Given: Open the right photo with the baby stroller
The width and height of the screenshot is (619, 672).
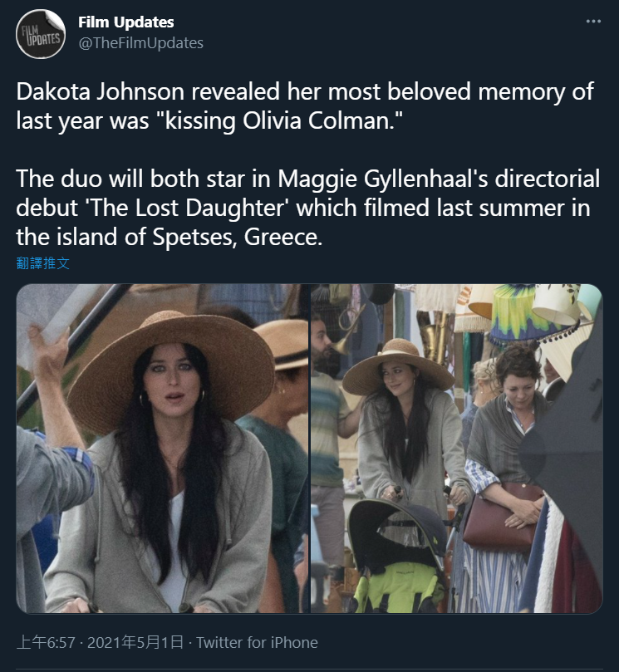Looking at the screenshot, I should (x=456, y=449).
